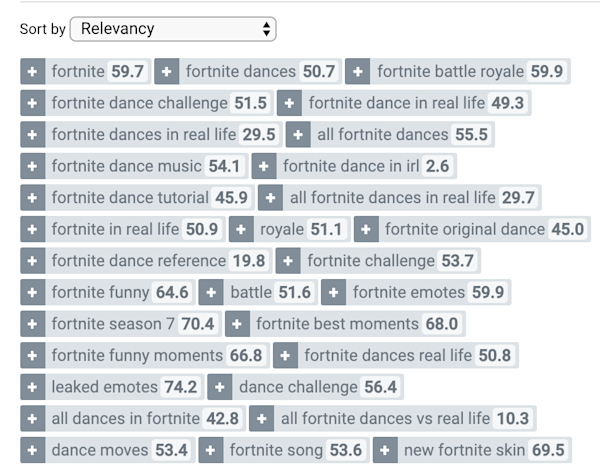The width and height of the screenshot is (600, 467).
Task: Add the 'dance moves' tag
Action: pos(33,450)
